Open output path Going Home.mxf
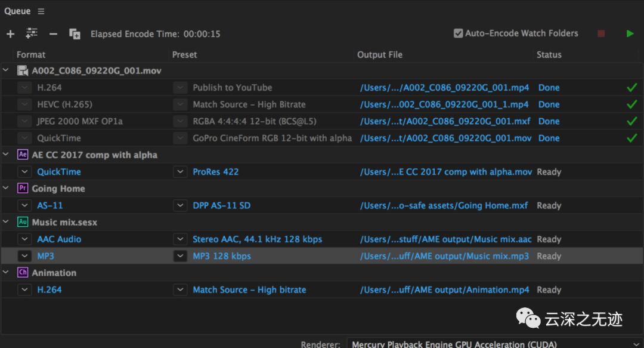 444,205
